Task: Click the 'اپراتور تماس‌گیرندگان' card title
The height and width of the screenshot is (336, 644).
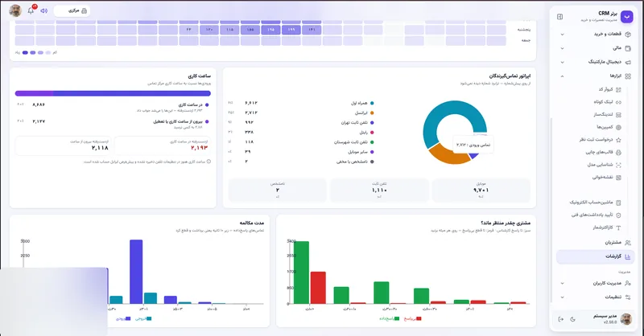Action: [x=510, y=76]
